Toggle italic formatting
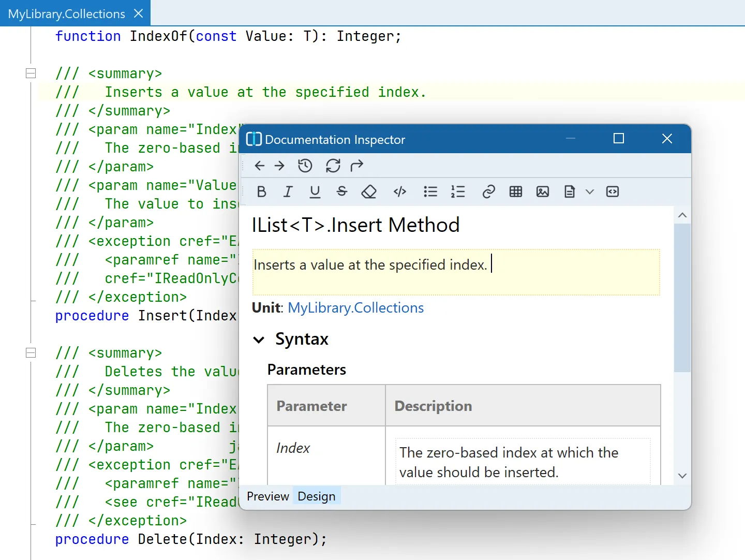745x560 pixels. coord(288,191)
